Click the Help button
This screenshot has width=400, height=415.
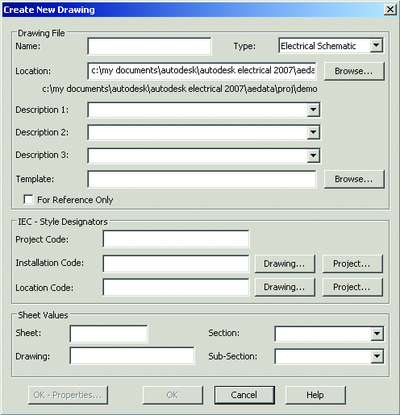tap(315, 395)
